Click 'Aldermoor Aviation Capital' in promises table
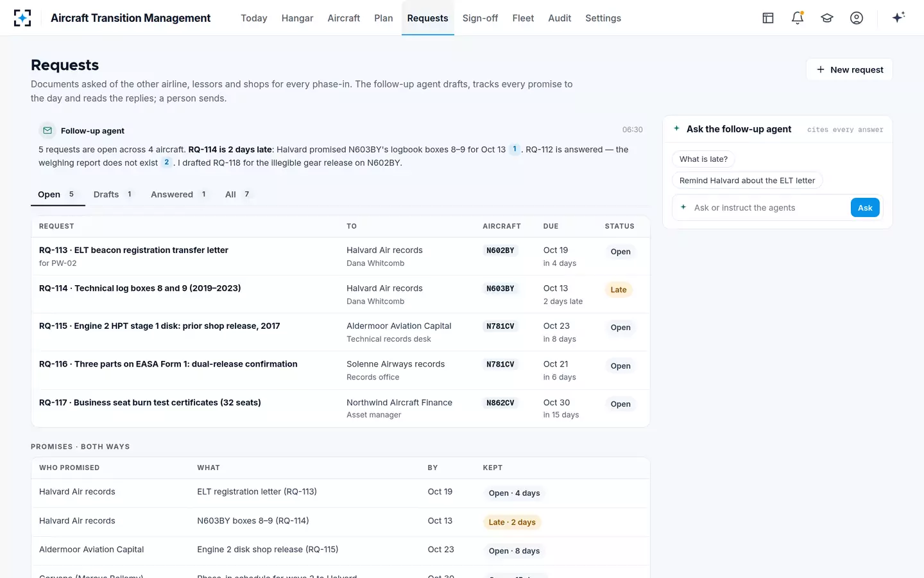The height and width of the screenshot is (578, 924). (x=92, y=549)
